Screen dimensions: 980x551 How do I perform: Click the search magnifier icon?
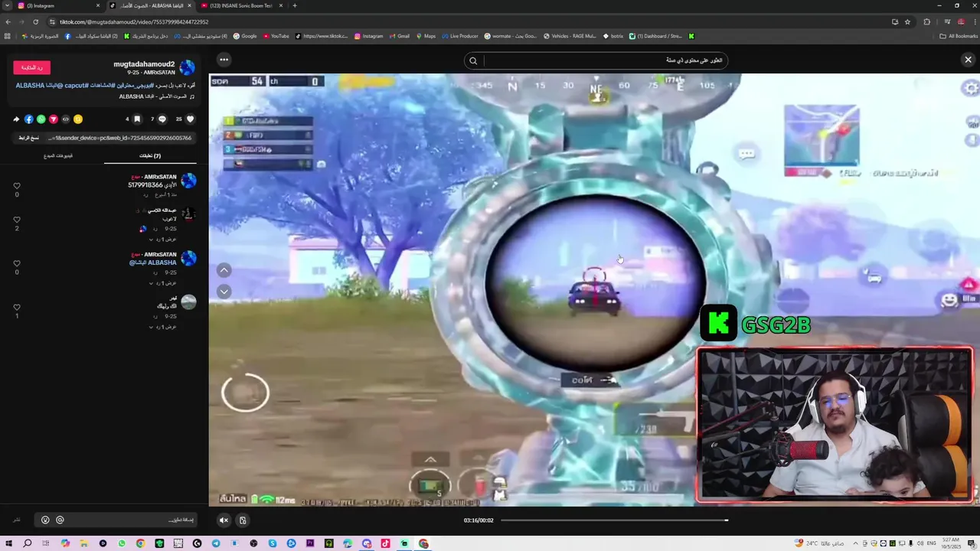[473, 60]
